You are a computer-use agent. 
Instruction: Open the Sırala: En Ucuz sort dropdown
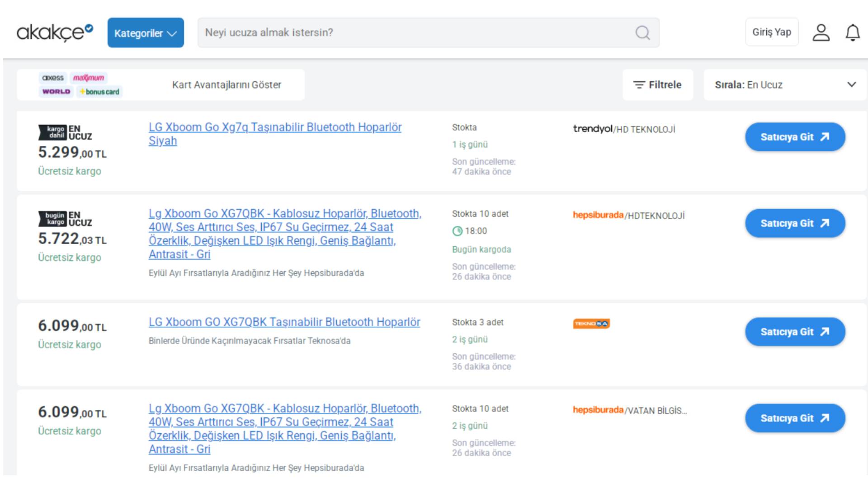pyautogui.click(x=785, y=84)
